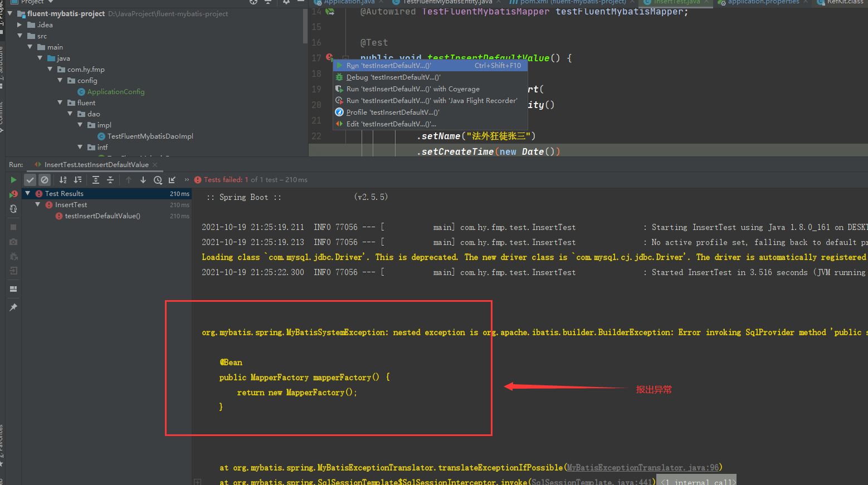
Task: Collapse fluent-mybatis-project root node
Action: coord(11,13)
